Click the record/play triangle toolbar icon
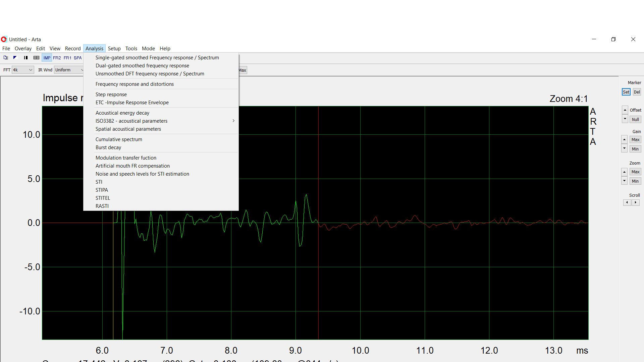The image size is (644, 362). (x=15, y=58)
